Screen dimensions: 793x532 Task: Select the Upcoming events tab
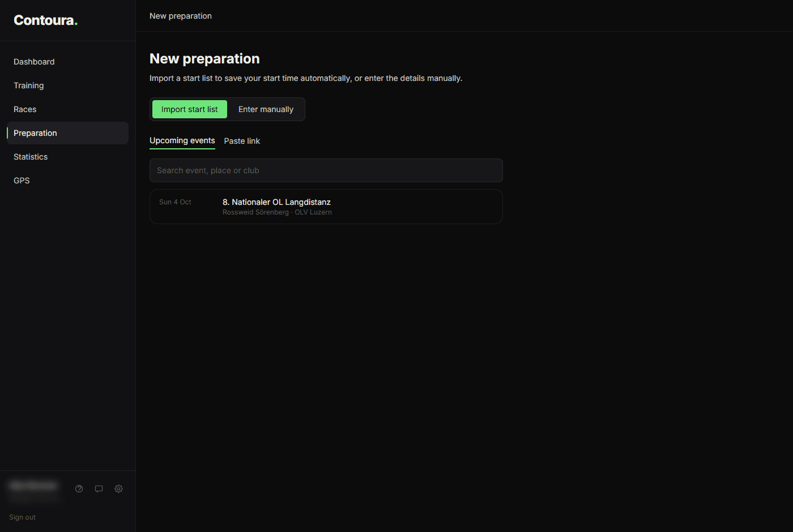click(x=182, y=141)
